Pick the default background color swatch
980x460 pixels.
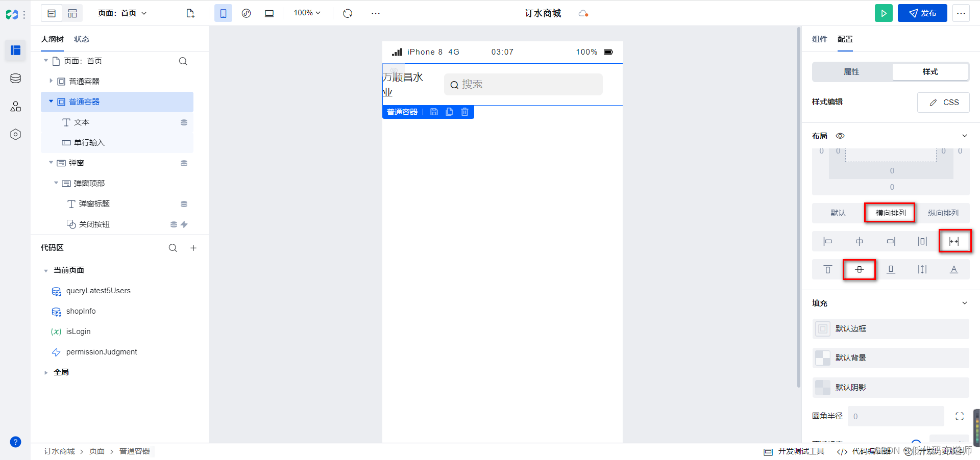click(x=822, y=358)
